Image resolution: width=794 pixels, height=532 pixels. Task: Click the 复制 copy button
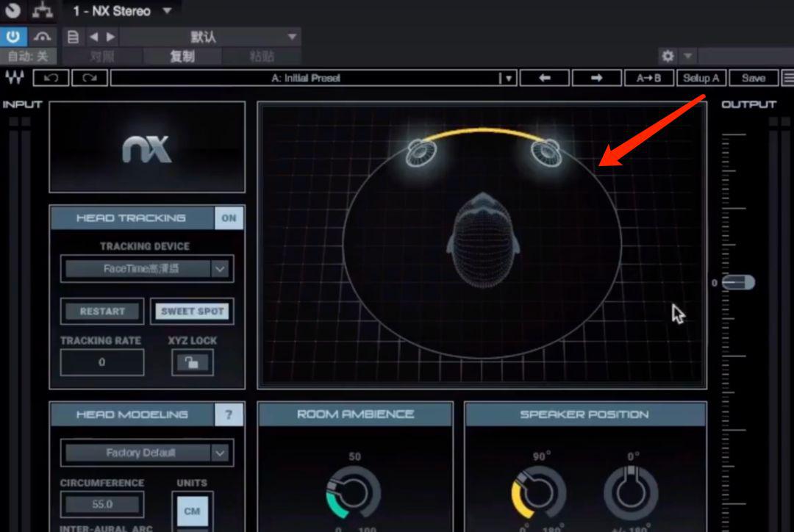(x=182, y=56)
